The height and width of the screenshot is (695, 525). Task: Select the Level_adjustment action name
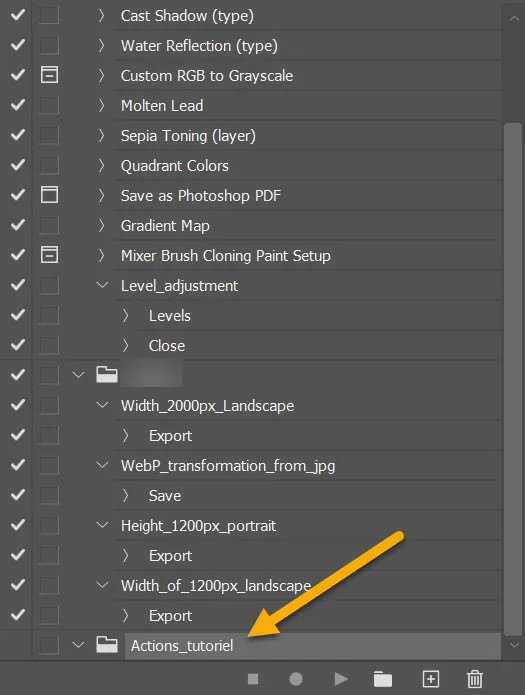click(179, 286)
